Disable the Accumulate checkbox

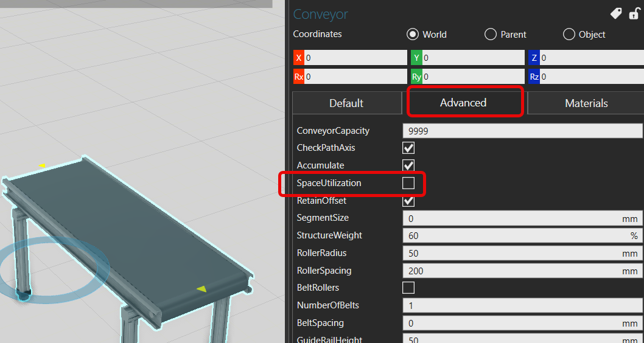tap(408, 165)
